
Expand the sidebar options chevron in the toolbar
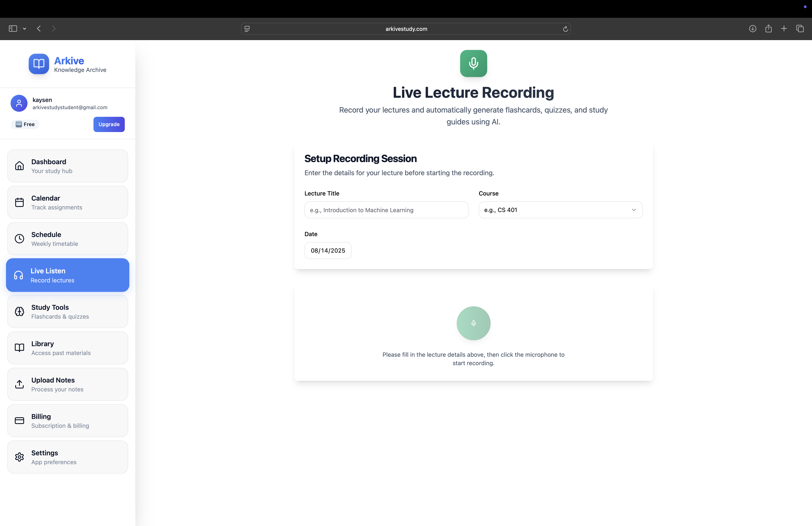(x=25, y=29)
